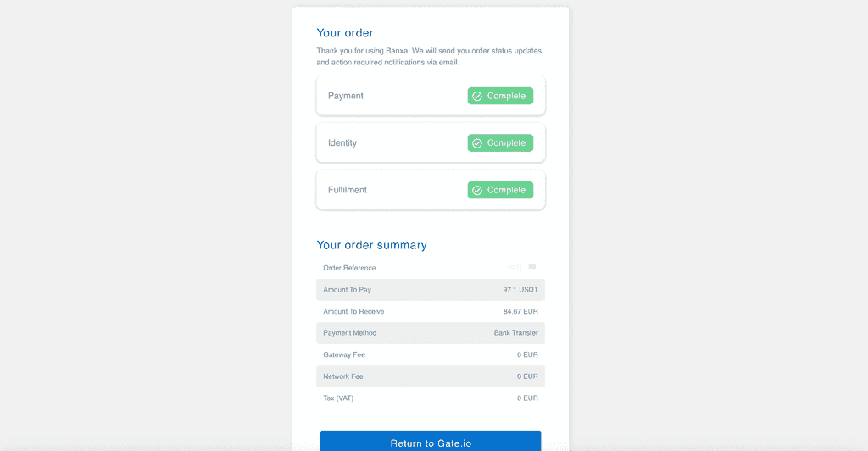Viewport: 868px width, 451px height.
Task: Click the checkmark icon in the Identity status badge
Action: 477,143
